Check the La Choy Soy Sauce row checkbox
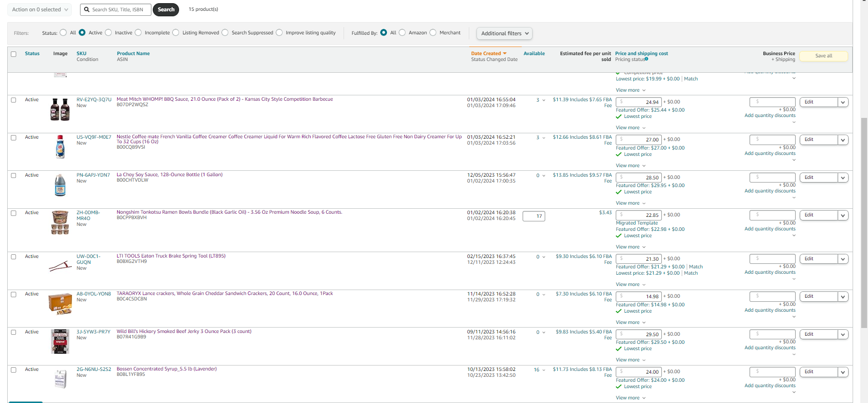This screenshot has height=403, width=868. [14, 176]
